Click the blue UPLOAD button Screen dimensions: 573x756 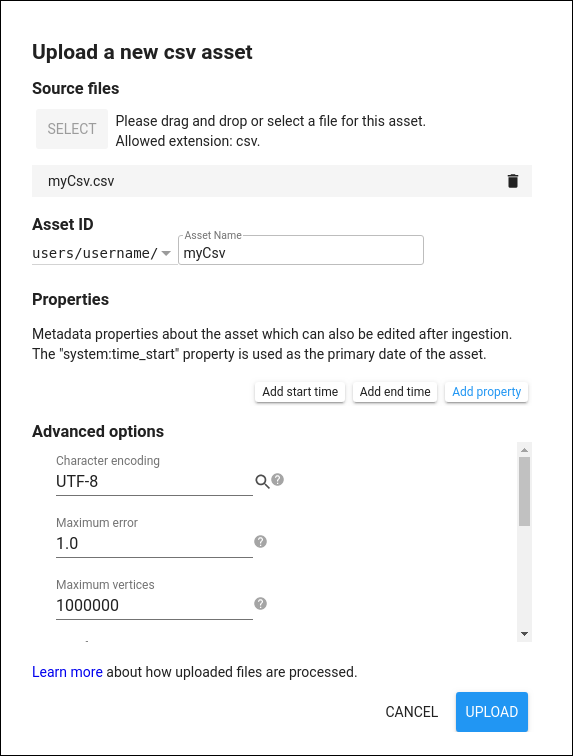491,712
